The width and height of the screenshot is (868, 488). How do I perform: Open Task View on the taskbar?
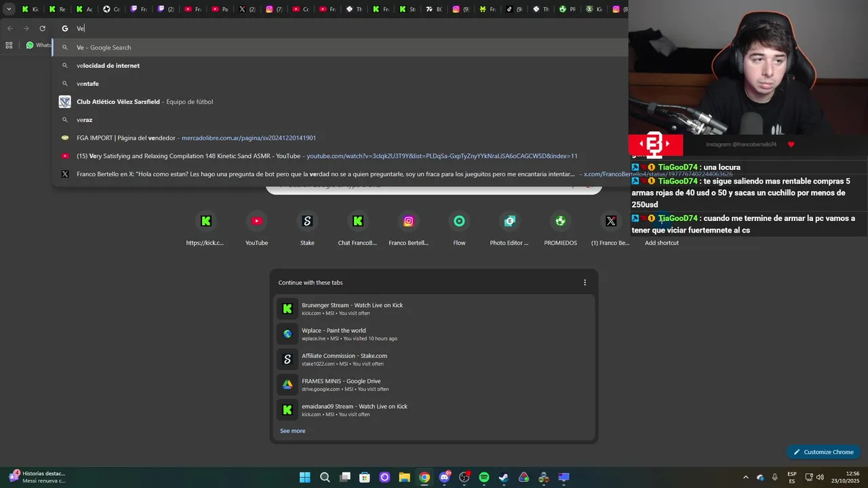[344, 477]
